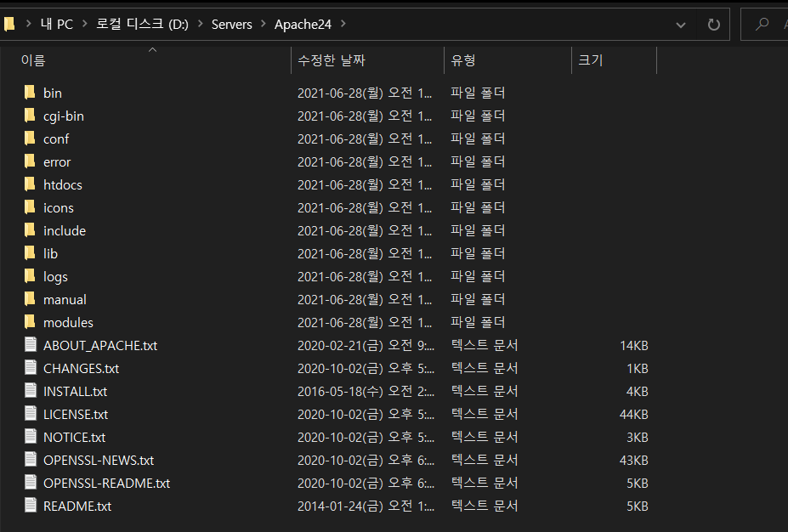The image size is (788, 532).
Task: Go to 로컬 디스크 (D:) breadcrumb
Action: click(x=144, y=25)
